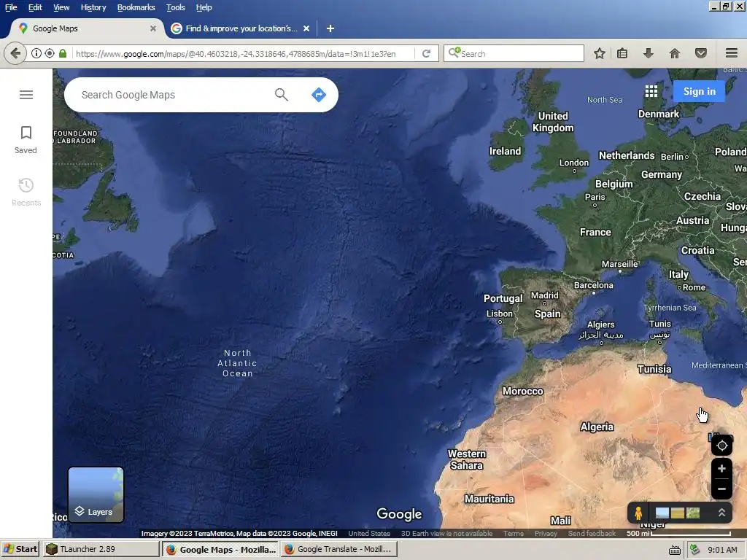Click the system tray clock 9:01 AM
747x560 pixels.
(722, 550)
